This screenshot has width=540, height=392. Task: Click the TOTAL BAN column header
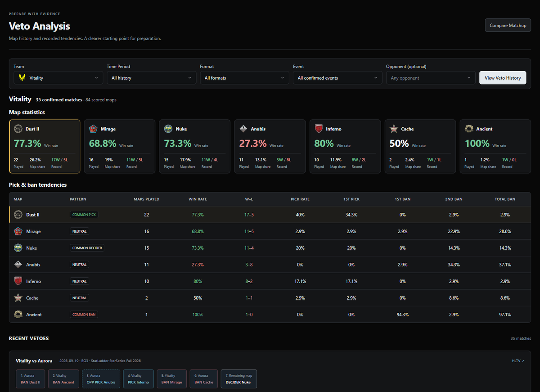point(505,199)
